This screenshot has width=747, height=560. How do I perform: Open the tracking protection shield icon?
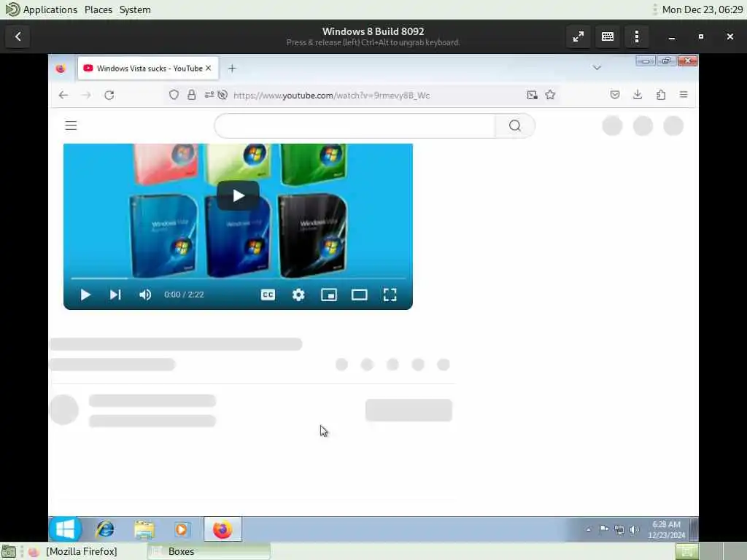point(174,95)
